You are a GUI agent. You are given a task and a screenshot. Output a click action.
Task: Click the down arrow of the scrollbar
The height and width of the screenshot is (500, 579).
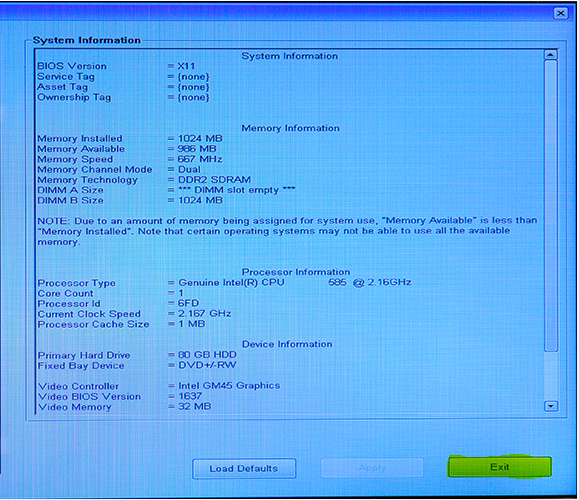click(x=551, y=406)
